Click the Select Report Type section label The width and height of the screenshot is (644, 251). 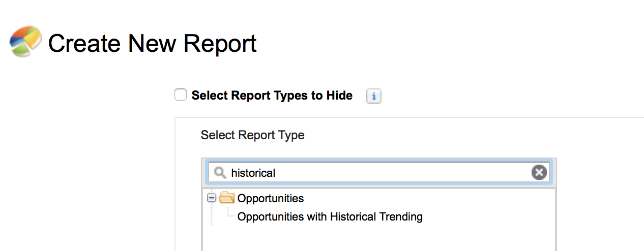click(253, 135)
